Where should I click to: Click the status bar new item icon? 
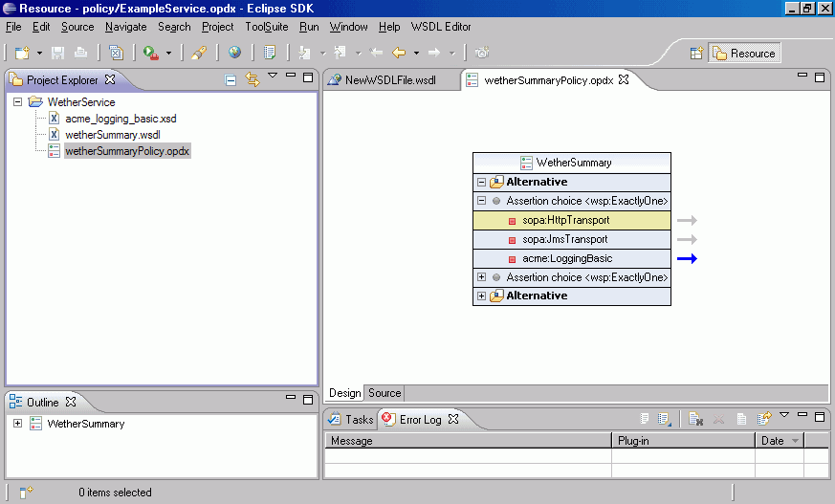[x=26, y=492]
